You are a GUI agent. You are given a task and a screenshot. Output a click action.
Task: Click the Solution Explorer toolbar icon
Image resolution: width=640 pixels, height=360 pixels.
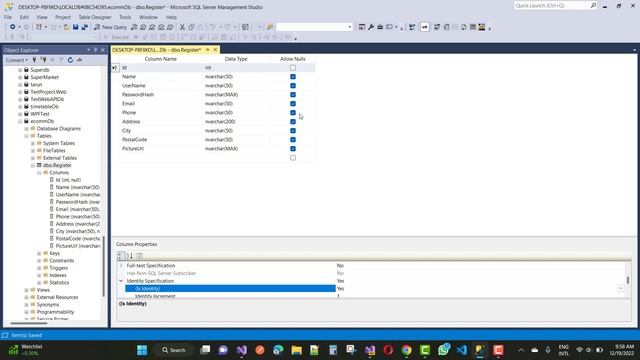362,27
